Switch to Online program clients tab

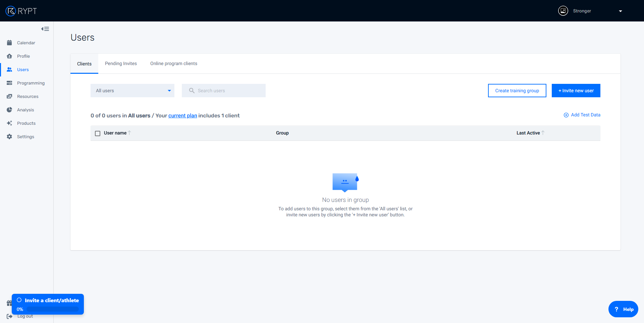[173, 63]
